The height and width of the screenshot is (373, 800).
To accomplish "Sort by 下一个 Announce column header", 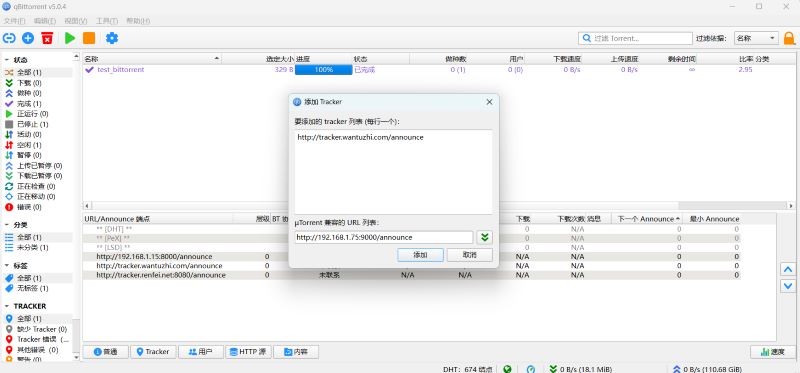I will (646, 219).
